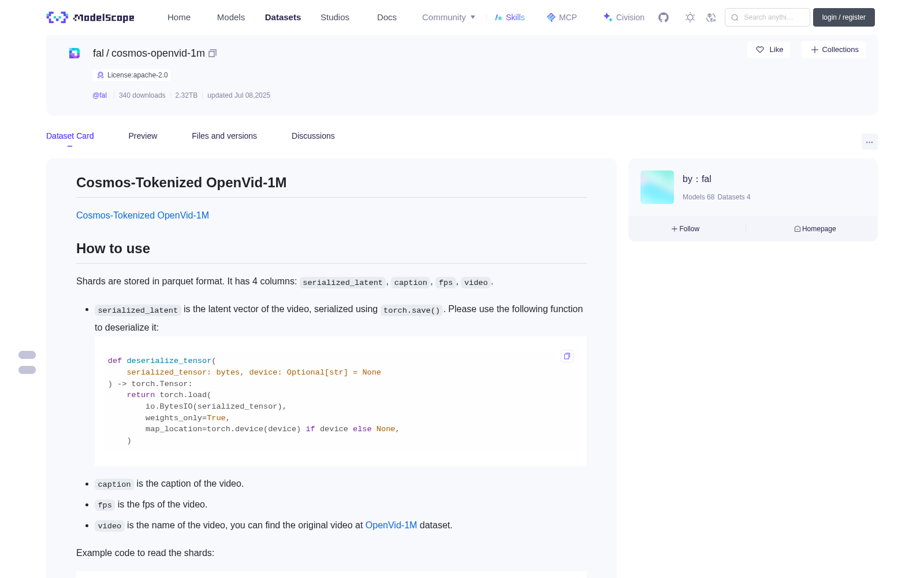This screenshot has height=578, width=924.
Task: Open the MCP page
Action: 561,17
